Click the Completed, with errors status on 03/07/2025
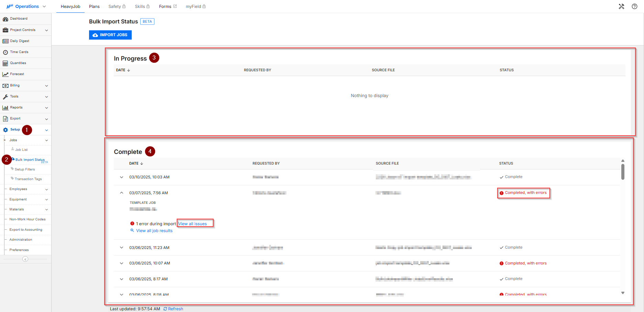The image size is (644, 312). [x=523, y=193]
